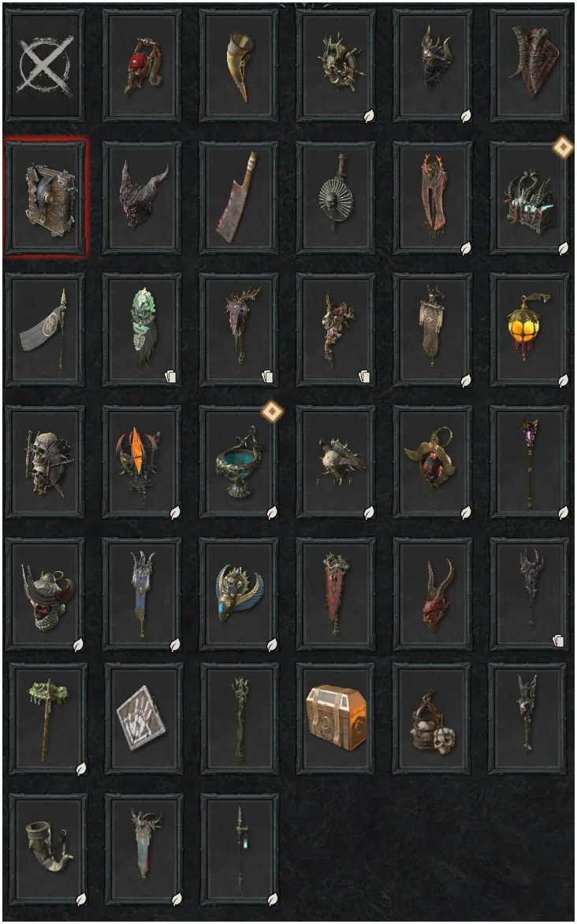Select the green jade skull mask trophy
The width and height of the screenshot is (577, 924).
142,329
